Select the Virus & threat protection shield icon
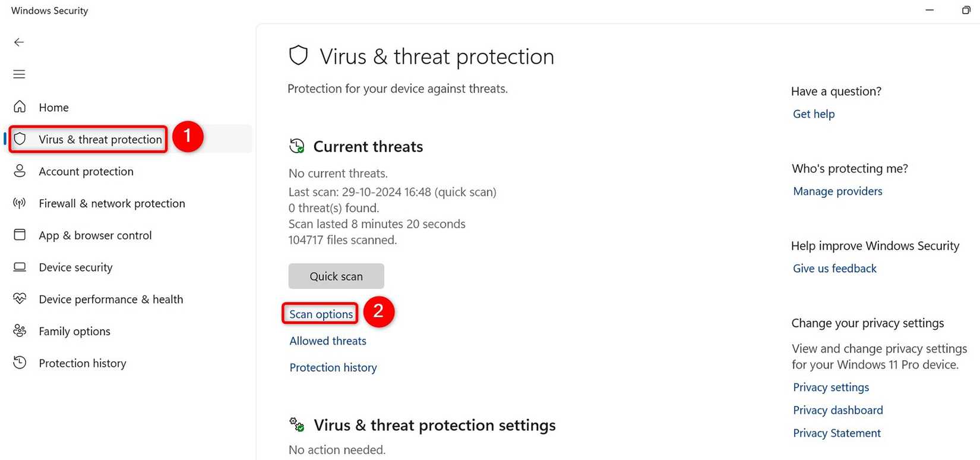 coord(20,138)
